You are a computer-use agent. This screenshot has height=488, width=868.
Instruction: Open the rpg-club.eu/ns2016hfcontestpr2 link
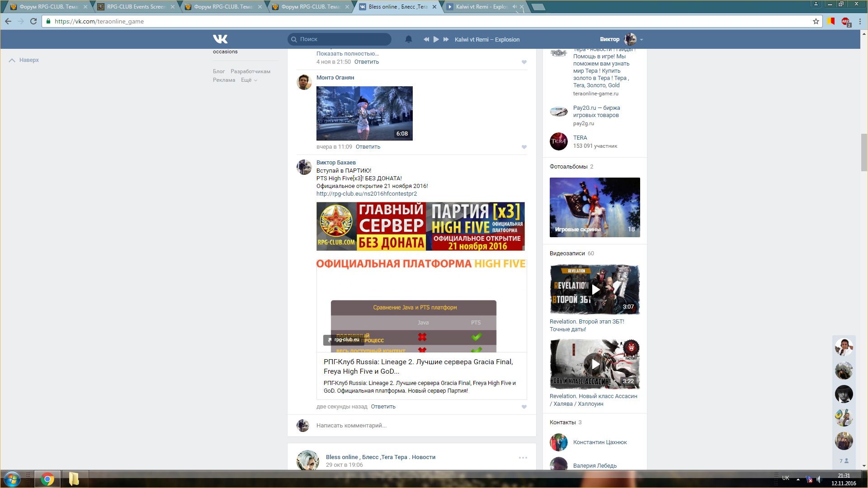pyautogui.click(x=367, y=194)
